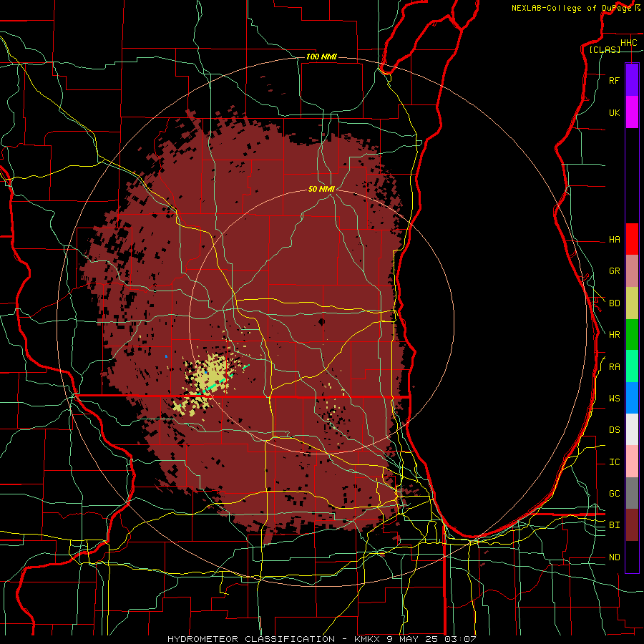Click the "RF" legend label

click(x=614, y=81)
